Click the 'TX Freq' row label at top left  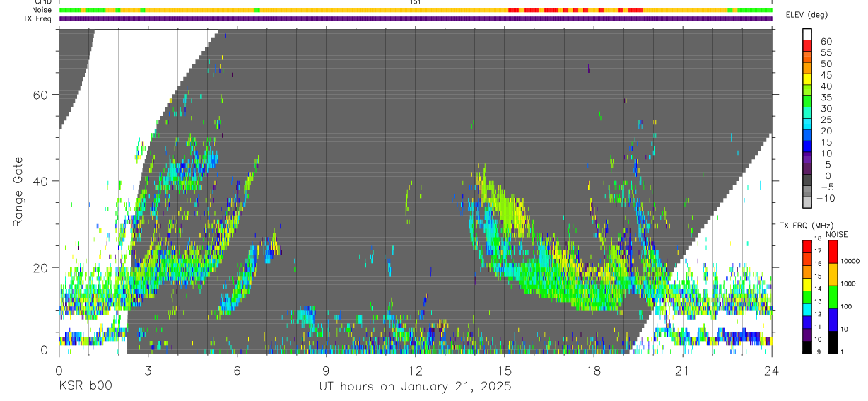(x=38, y=18)
